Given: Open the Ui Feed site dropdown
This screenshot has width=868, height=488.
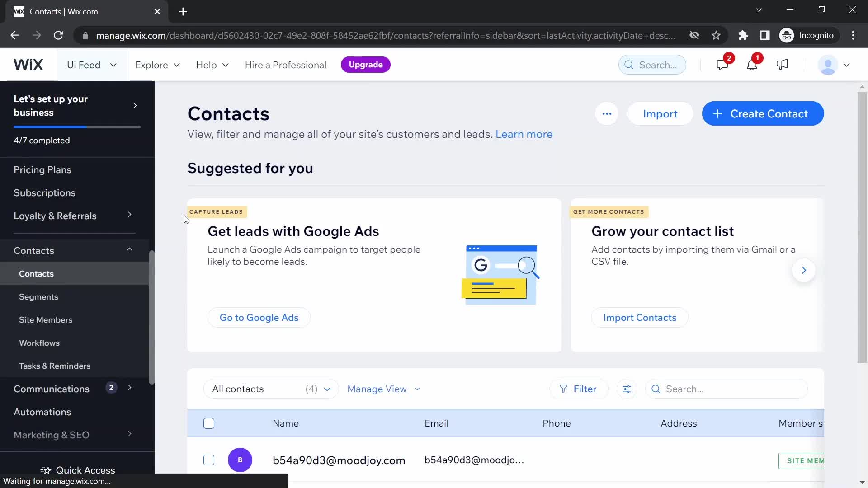Looking at the screenshot, I should 92,65.
